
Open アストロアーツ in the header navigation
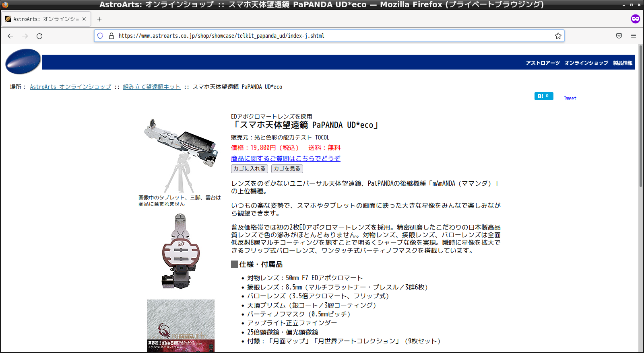tap(543, 63)
